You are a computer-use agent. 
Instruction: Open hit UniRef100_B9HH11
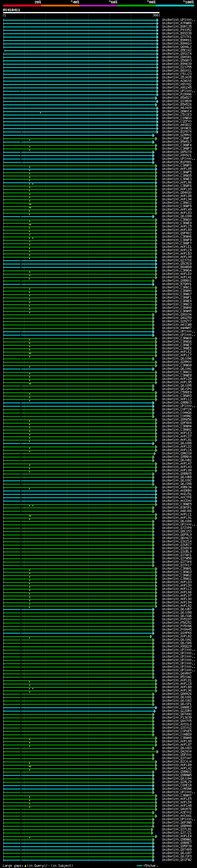177,40
